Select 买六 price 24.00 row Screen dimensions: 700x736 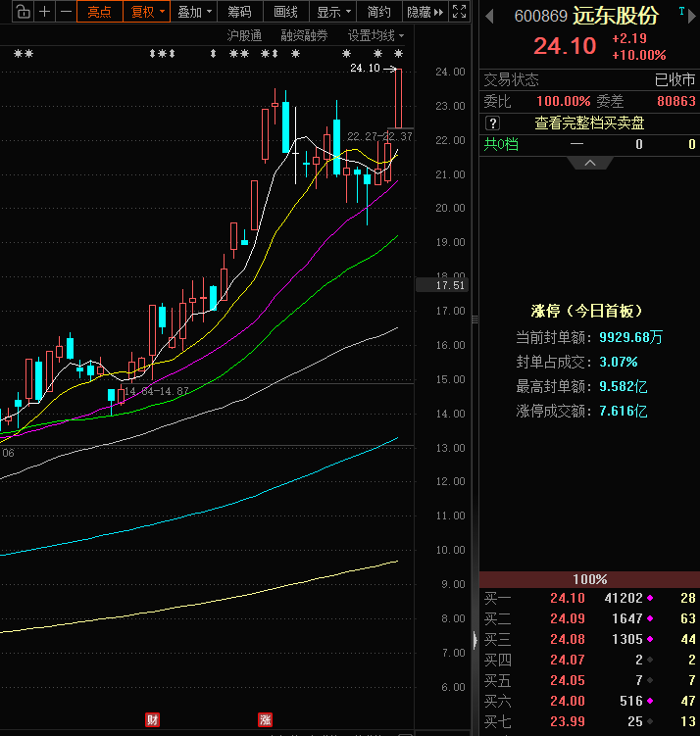click(589, 702)
